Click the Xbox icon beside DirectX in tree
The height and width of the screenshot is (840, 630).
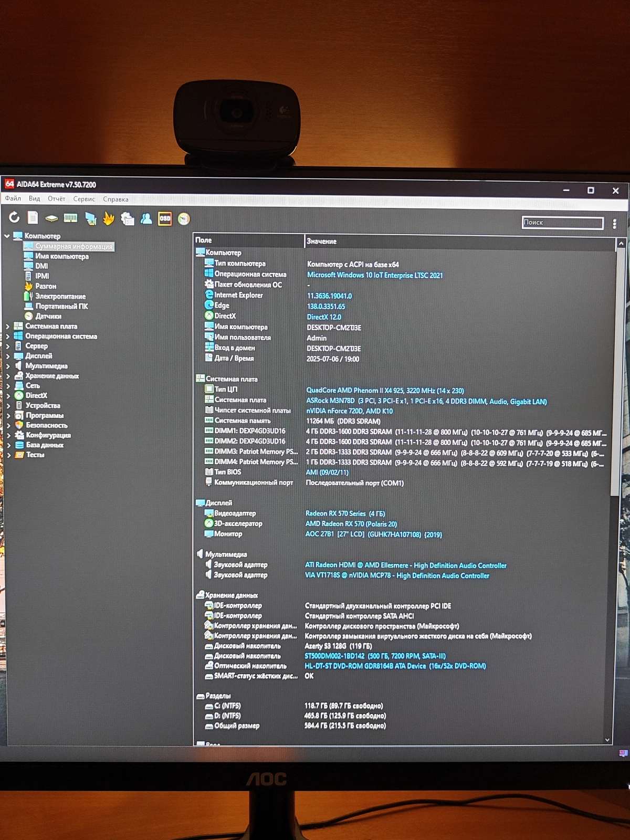pyautogui.click(x=19, y=395)
